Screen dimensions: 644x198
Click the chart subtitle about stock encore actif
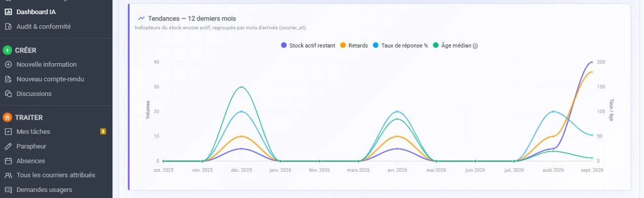click(x=221, y=28)
